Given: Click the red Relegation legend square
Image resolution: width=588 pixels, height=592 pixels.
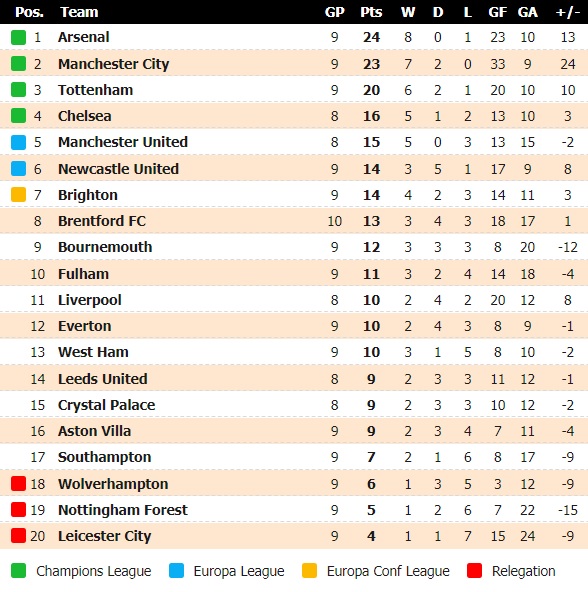Looking at the screenshot, I should pyautogui.click(x=474, y=571).
